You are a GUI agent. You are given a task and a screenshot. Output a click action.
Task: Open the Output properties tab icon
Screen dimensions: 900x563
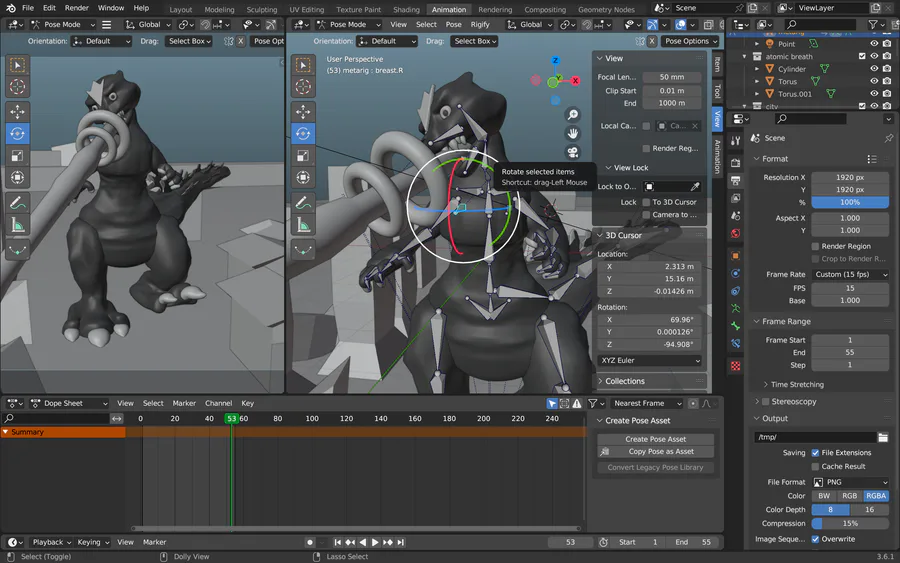click(735, 180)
